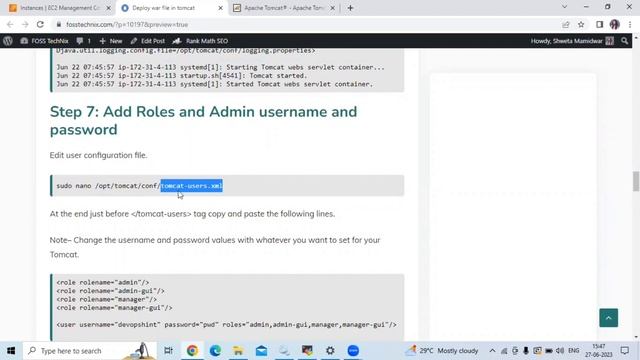640x360 pixels.
Task: Open the notification center icon
Action: coord(624,351)
